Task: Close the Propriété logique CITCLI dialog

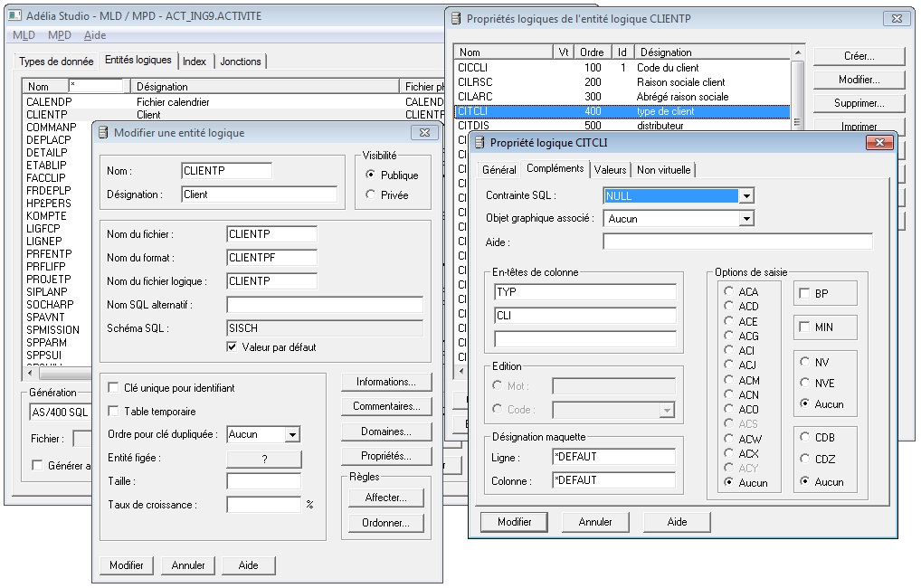Action: click(878, 142)
